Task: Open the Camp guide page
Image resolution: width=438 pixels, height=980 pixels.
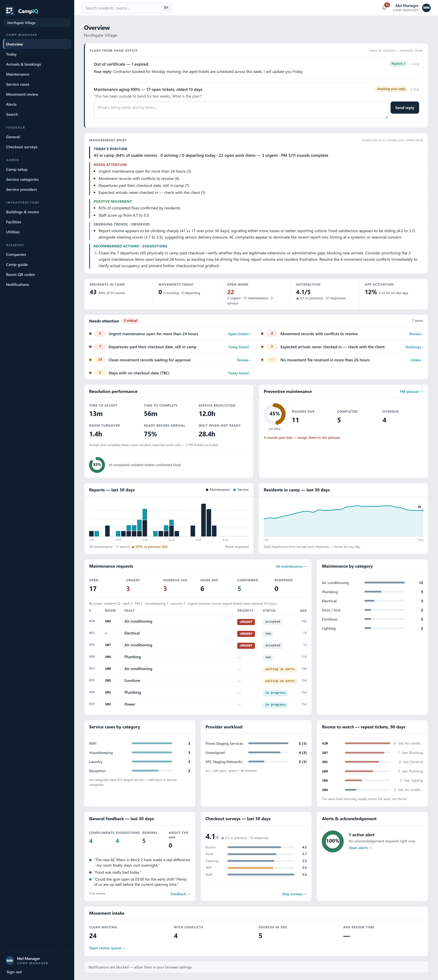Action: pos(37,264)
